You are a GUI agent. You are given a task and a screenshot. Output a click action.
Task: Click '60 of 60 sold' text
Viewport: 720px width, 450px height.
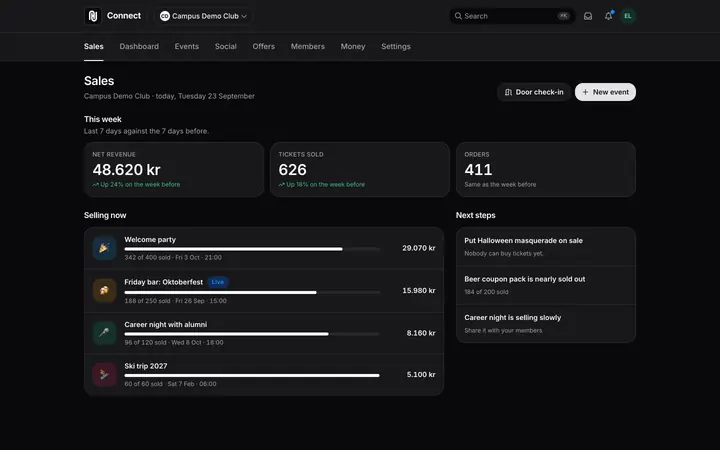143,384
